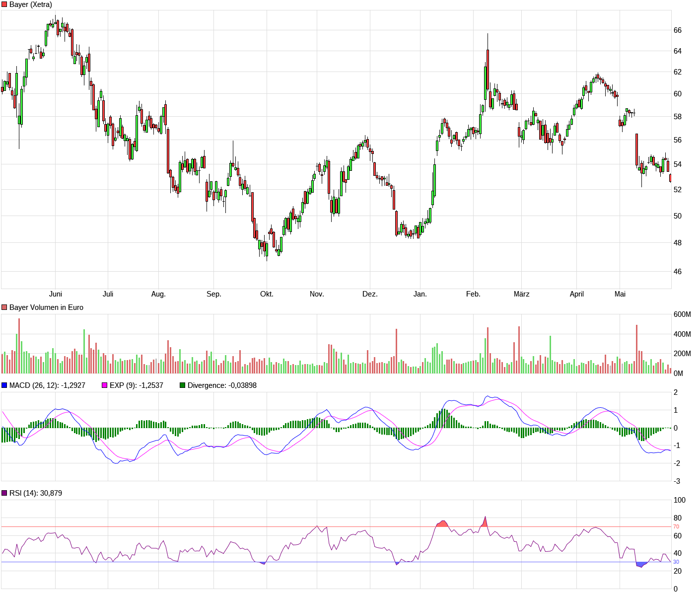
Task: Click the 52 price axis value
Action: point(678,190)
